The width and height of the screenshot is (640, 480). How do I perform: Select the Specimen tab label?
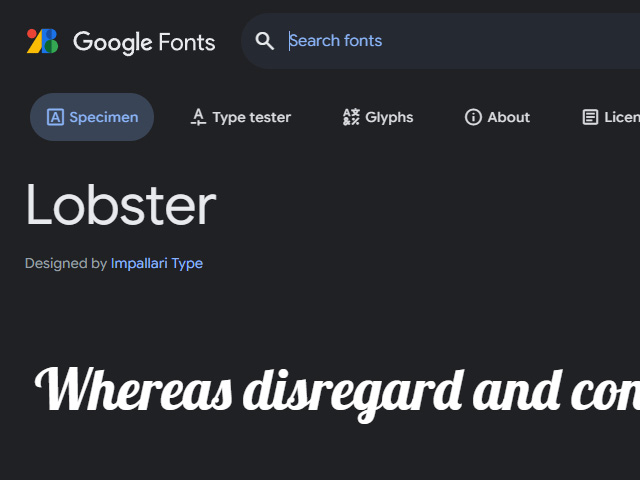(104, 117)
